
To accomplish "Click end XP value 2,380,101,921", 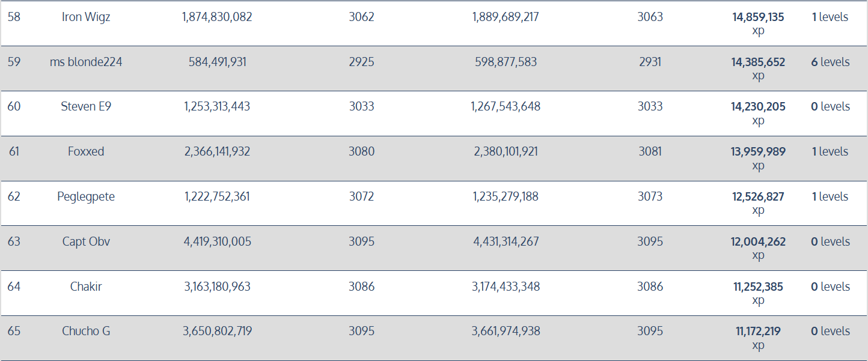I will click(506, 151).
